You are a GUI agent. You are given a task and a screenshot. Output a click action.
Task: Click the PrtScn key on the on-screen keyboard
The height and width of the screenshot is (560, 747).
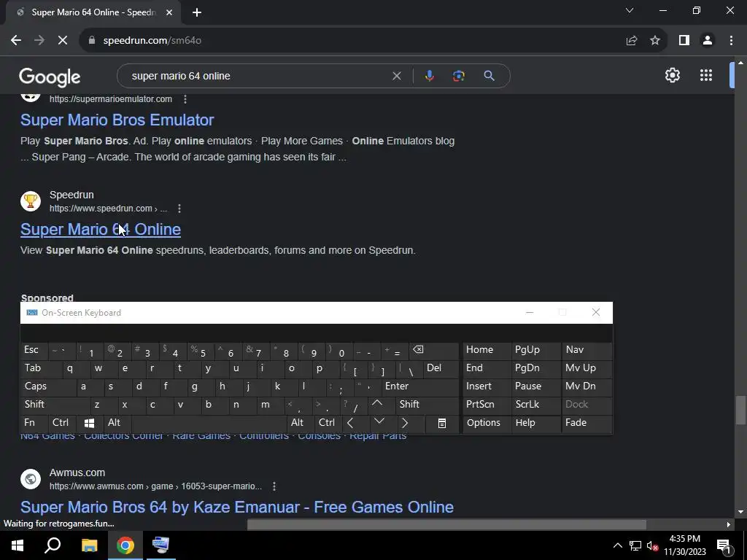pos(486,404)
